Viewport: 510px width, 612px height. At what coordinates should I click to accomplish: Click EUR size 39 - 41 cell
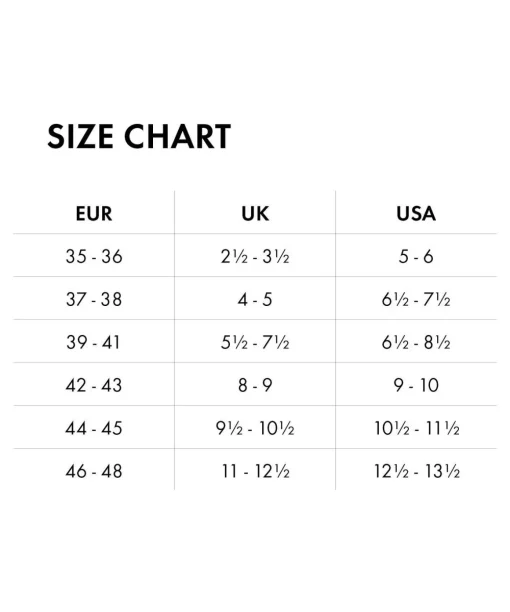point(93,342)
